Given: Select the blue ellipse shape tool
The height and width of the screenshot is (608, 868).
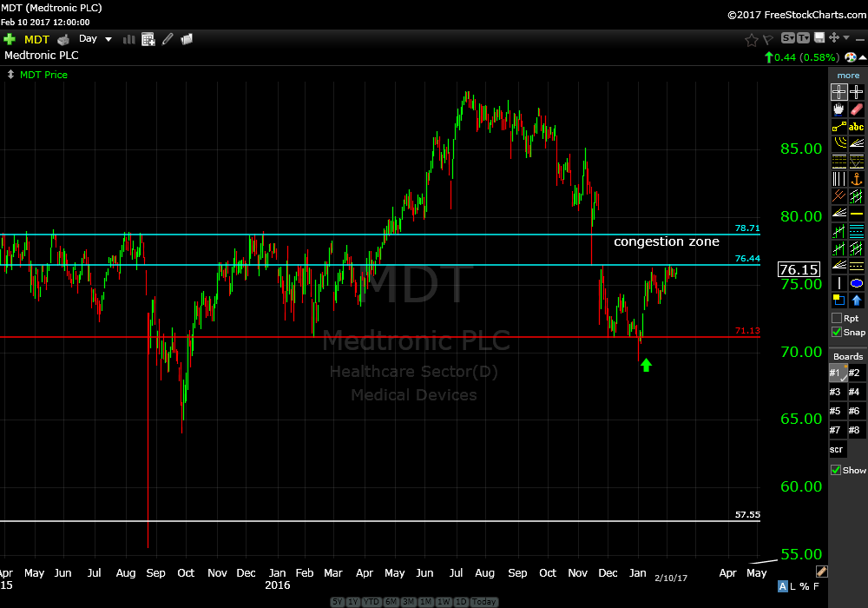Looking at the screenshot, I should click(857, 283).
